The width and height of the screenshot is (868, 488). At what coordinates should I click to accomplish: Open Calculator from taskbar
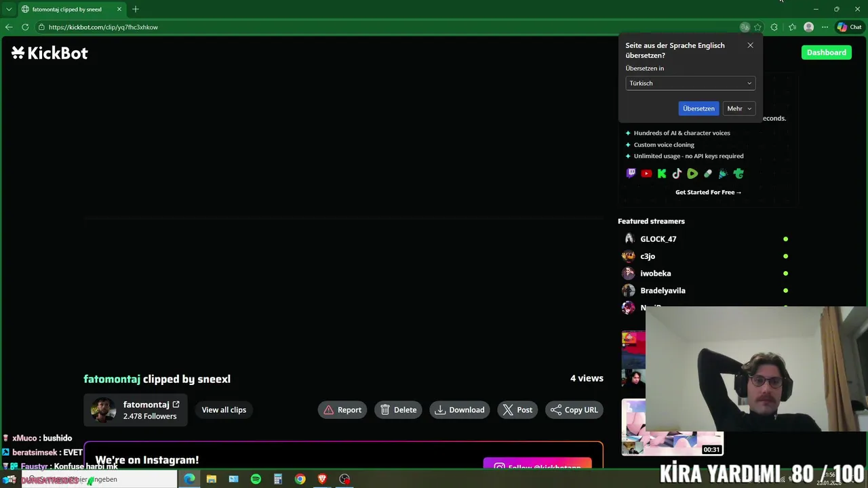click(278, 479)
